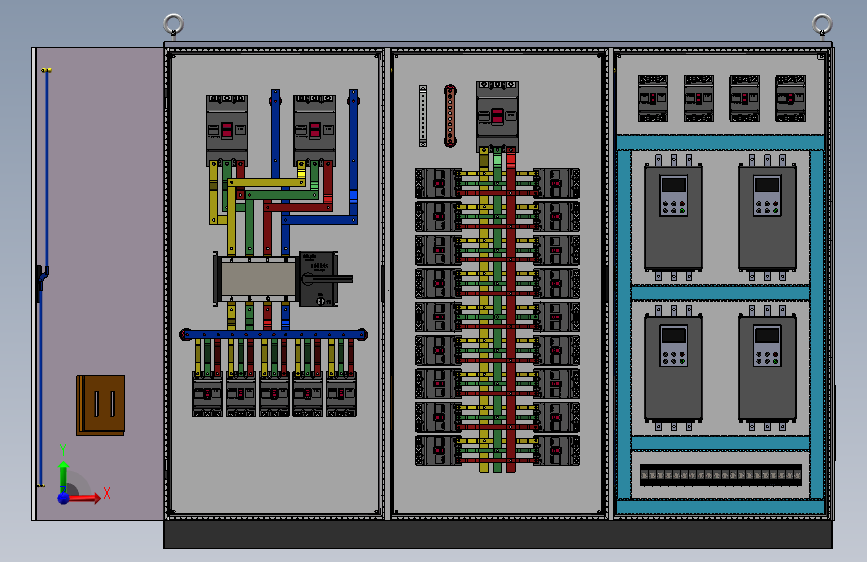
Task: Select the lower-left soft starter drive
Action: (x=673, y=367)
